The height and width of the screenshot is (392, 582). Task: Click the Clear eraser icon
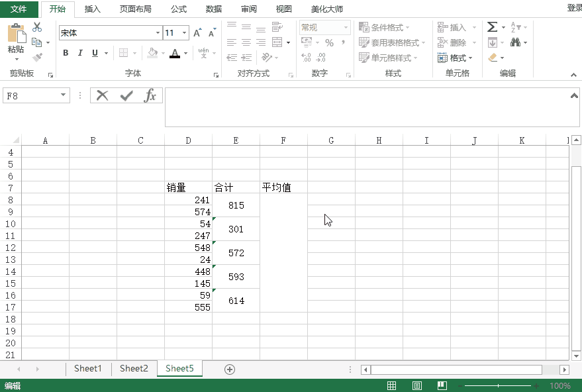point(493,58)
